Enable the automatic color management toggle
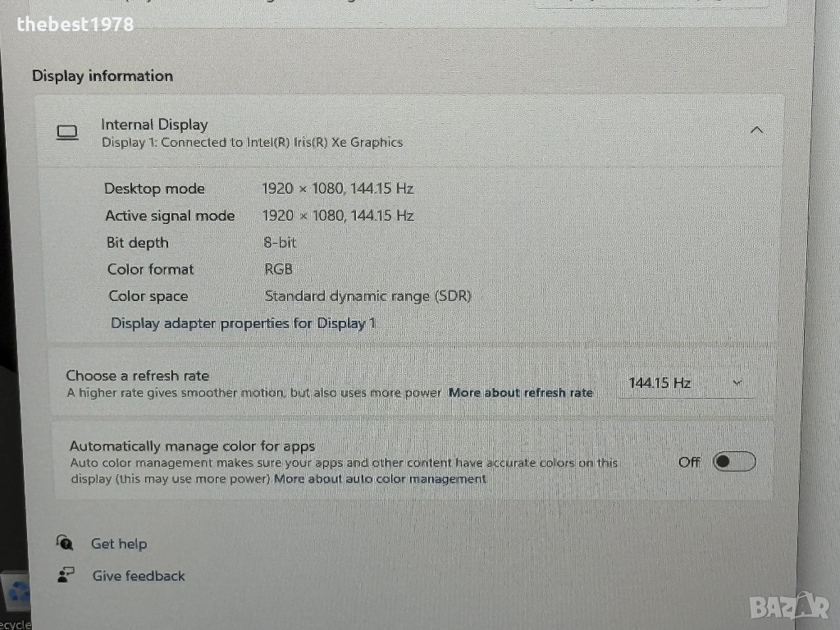This screenshot has height=630, width=840. (x=733, y=462)
